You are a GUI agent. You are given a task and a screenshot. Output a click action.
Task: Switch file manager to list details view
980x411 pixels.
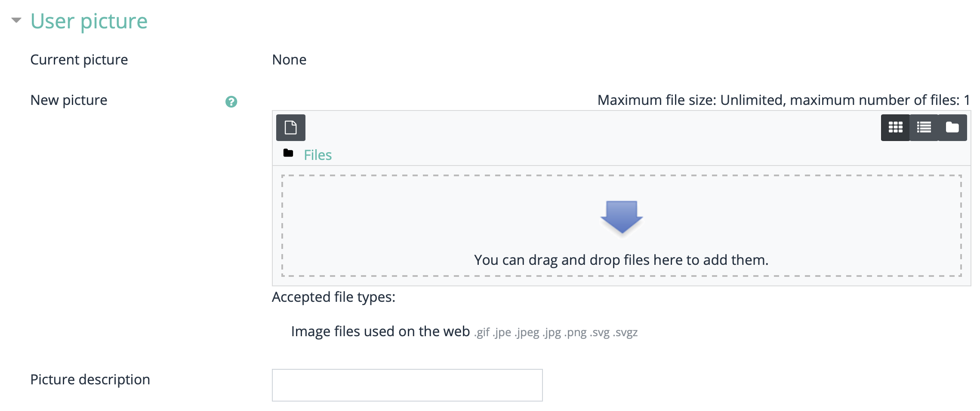click(924, 128)
